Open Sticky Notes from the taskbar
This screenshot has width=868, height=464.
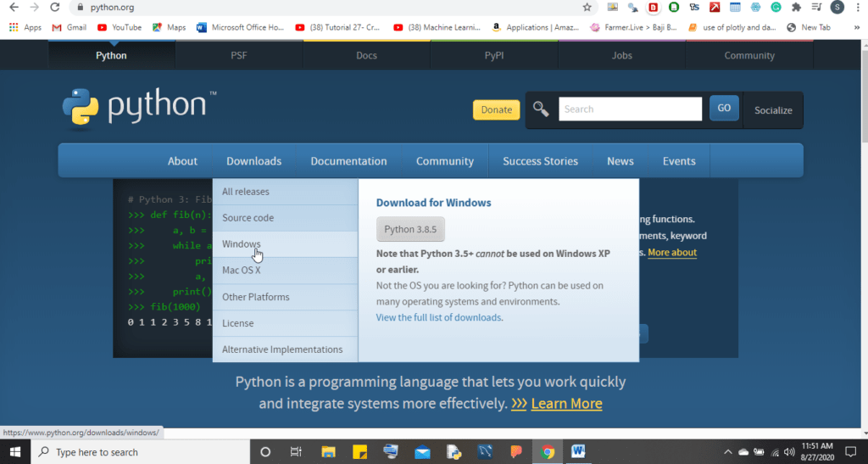(359, 452)
